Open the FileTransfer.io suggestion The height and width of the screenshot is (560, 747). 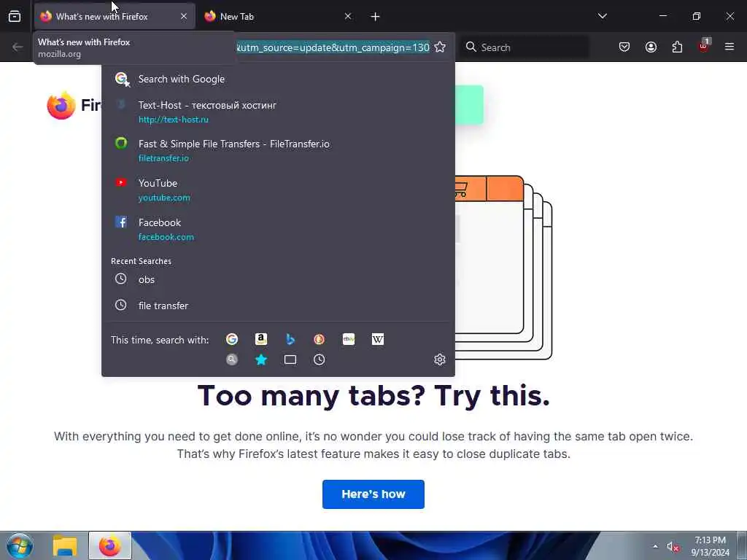coord(278,150)
